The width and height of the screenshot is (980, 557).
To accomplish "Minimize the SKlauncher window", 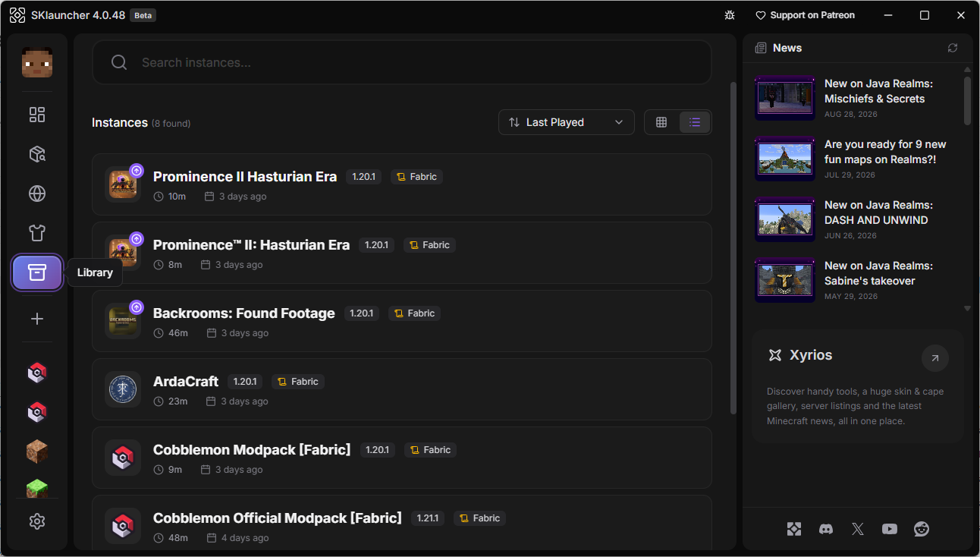I will coord(888,15).
